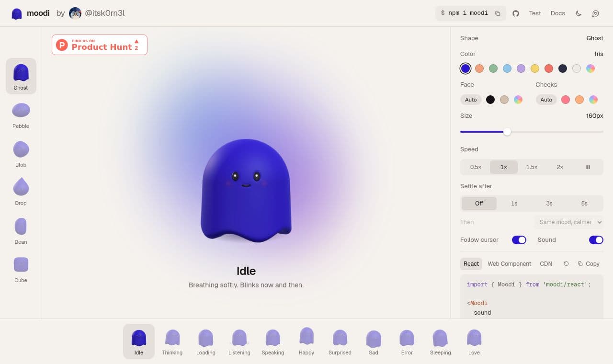Pick the Sleeping mood
This screenshot has height=364, width=613.
pyautogui.click(x=441, y=341)
